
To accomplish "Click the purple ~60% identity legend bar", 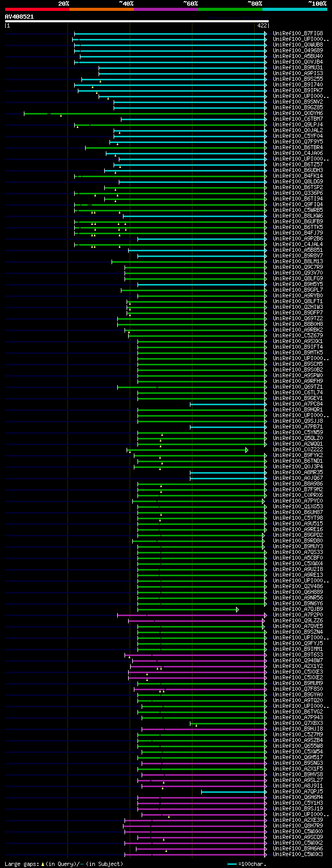I will [x=166, y=9].
